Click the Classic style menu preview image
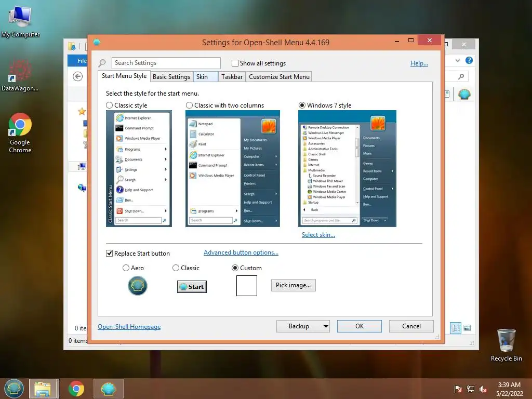The image size is (532, 399). (x=139, y=169)
